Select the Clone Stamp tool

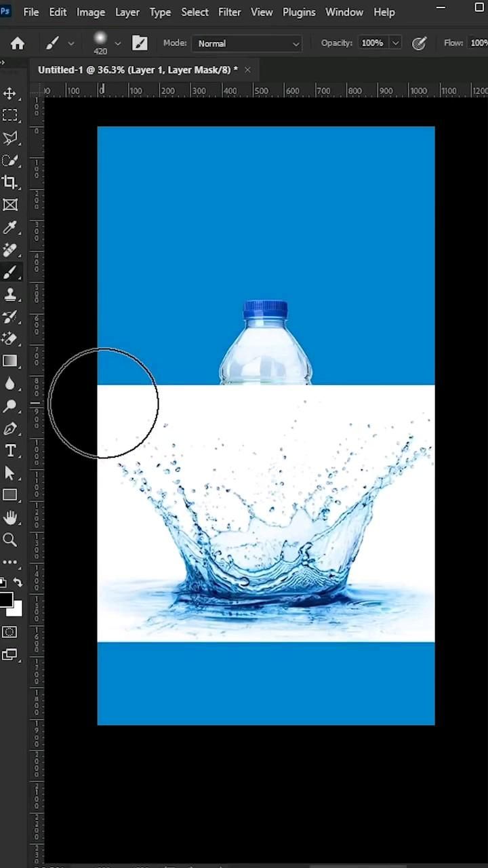coord(10,294)
